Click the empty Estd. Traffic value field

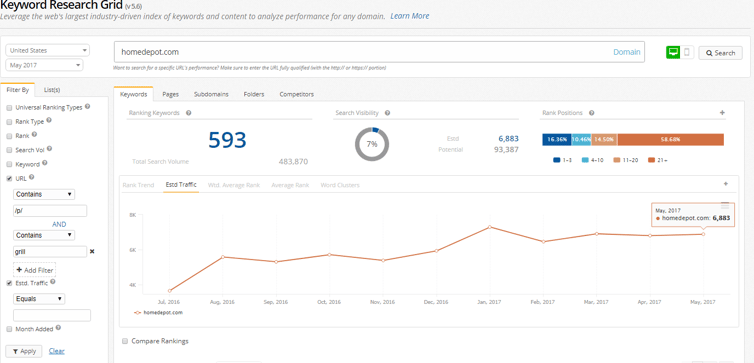point(52,315)
